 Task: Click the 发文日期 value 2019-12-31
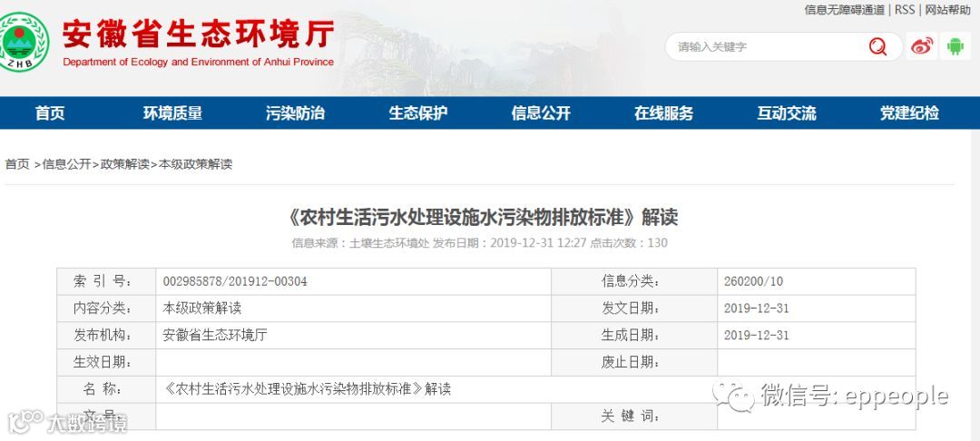[756, 309]
